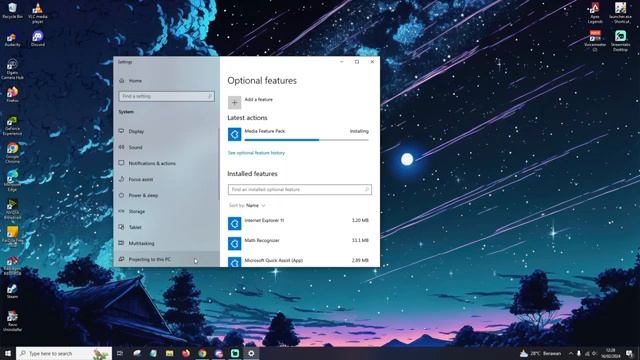The height and width of the screenshot is (360, 640).
Task: Select Microsoft Quick Assist (App) icon
Action: coord(234,262)
